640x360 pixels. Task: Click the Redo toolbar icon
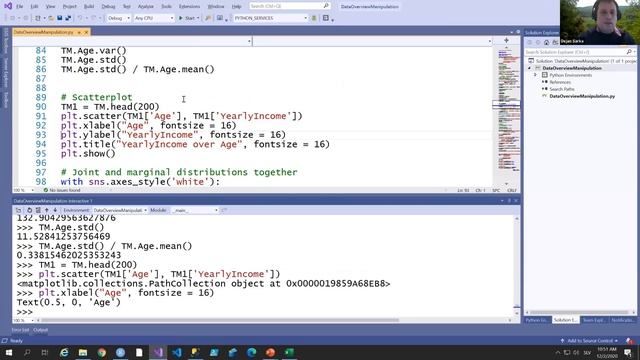pos(94,18)
